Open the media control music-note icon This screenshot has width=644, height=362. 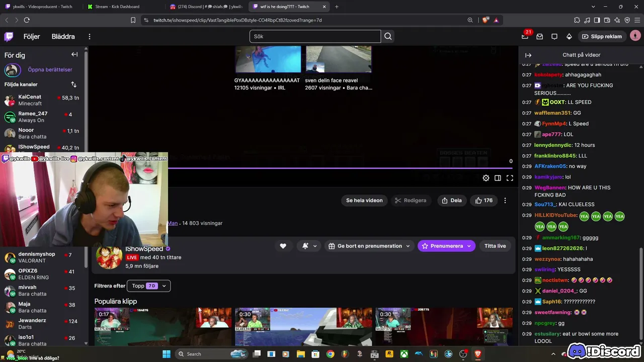(x=587, y=20)
